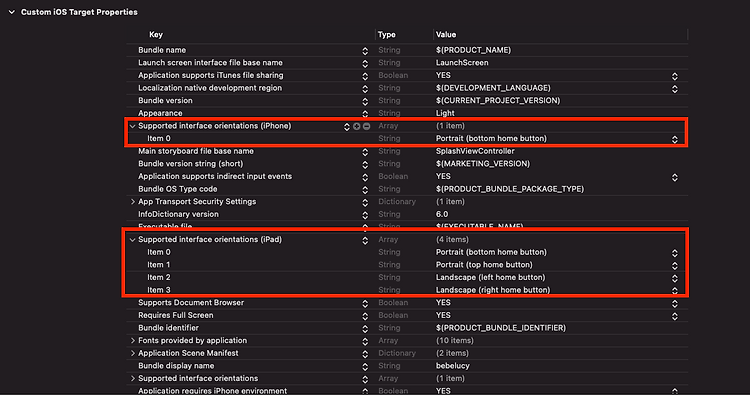Open key stepper for Supported interface orientations (iPad)
750x395 pixels.
tap(365, 240)
